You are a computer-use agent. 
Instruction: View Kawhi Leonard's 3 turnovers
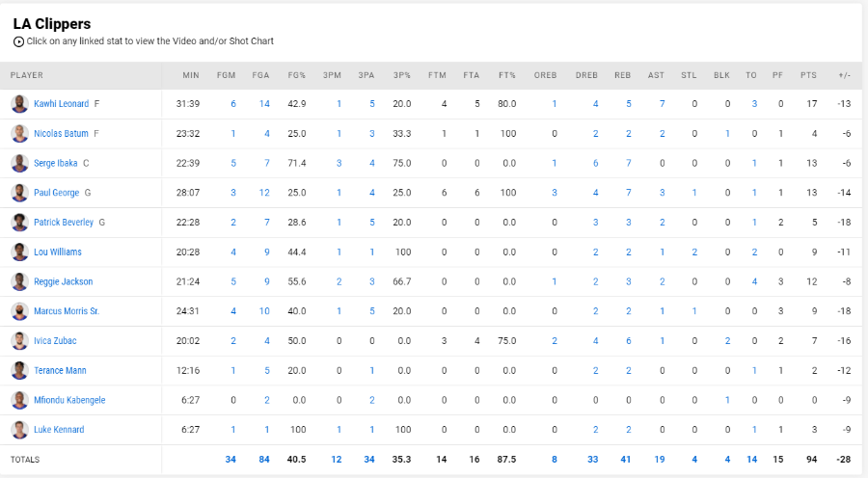(x=754, y=104)
